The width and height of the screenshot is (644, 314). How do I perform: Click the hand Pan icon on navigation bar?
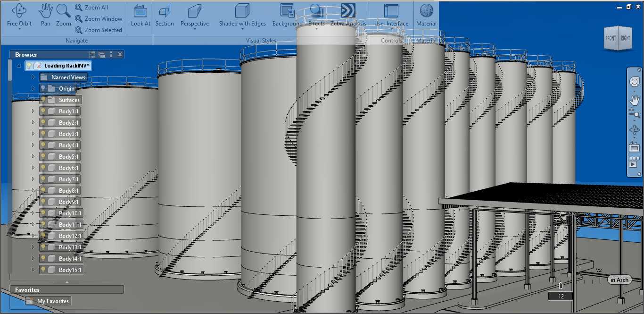click(x=634, y=100)
